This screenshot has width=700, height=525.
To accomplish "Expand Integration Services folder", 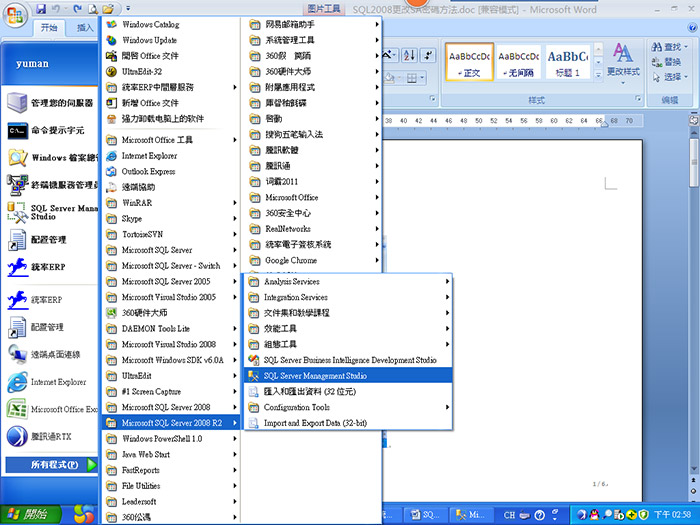I will tap(349, 297).
